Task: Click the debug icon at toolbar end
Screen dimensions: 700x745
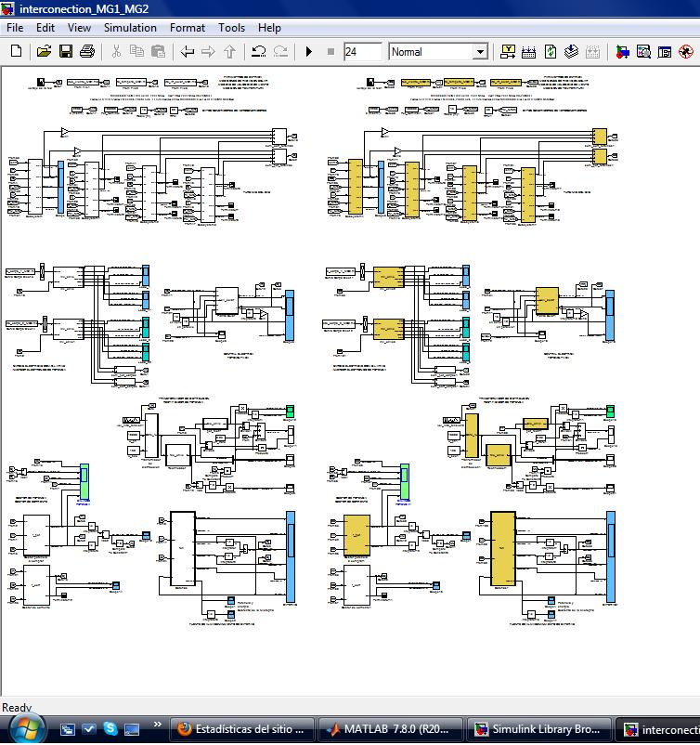Action: [686, 51]
